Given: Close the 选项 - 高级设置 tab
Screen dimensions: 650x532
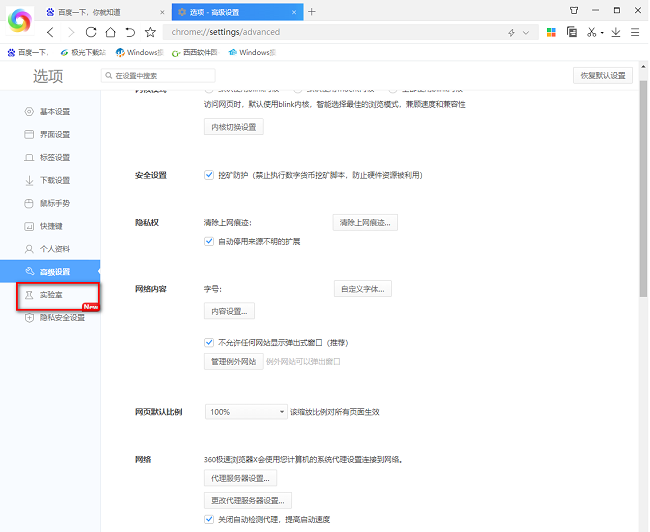Looking at the screenshot, I should 294,12.
